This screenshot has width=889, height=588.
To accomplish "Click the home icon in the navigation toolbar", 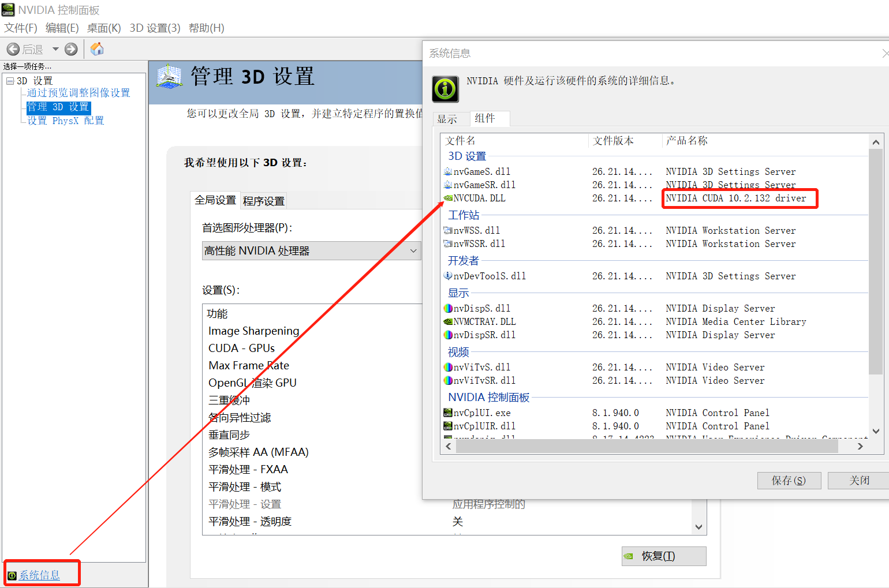I will (96, 48).
